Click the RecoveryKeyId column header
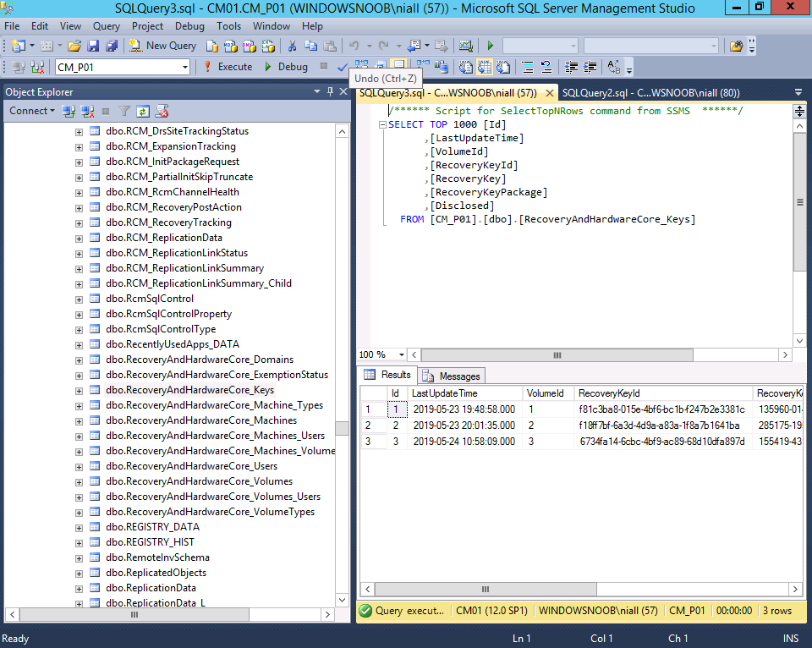The height and width of the screenshot is (648, 812). point(663,393)
